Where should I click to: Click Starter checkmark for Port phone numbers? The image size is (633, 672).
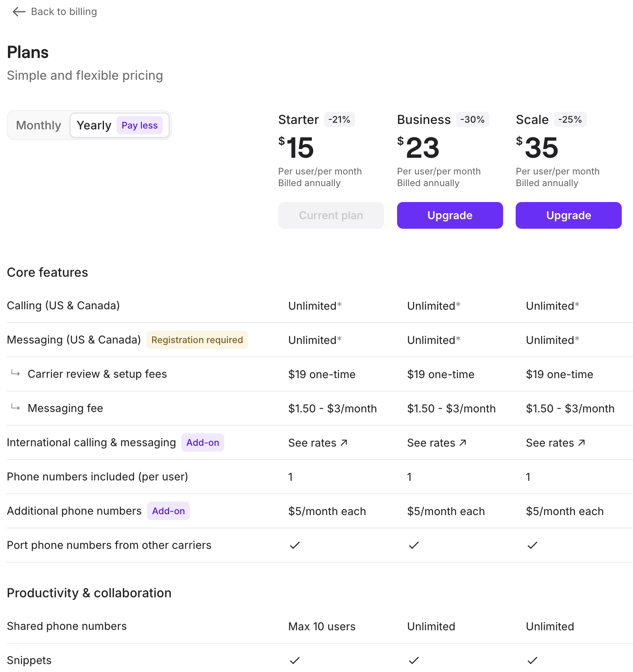(295, 545)
